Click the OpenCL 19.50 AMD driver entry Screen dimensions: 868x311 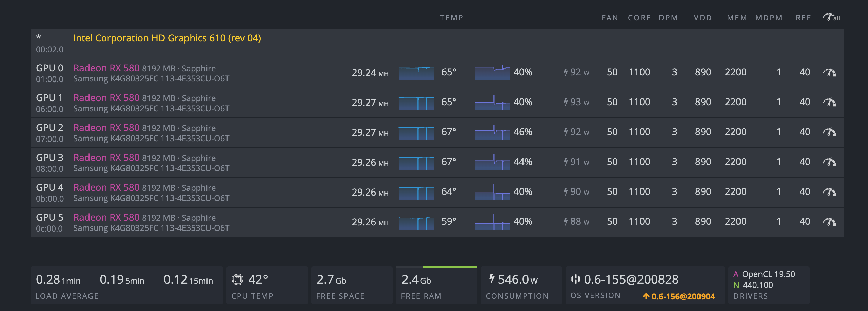[764, 274]
